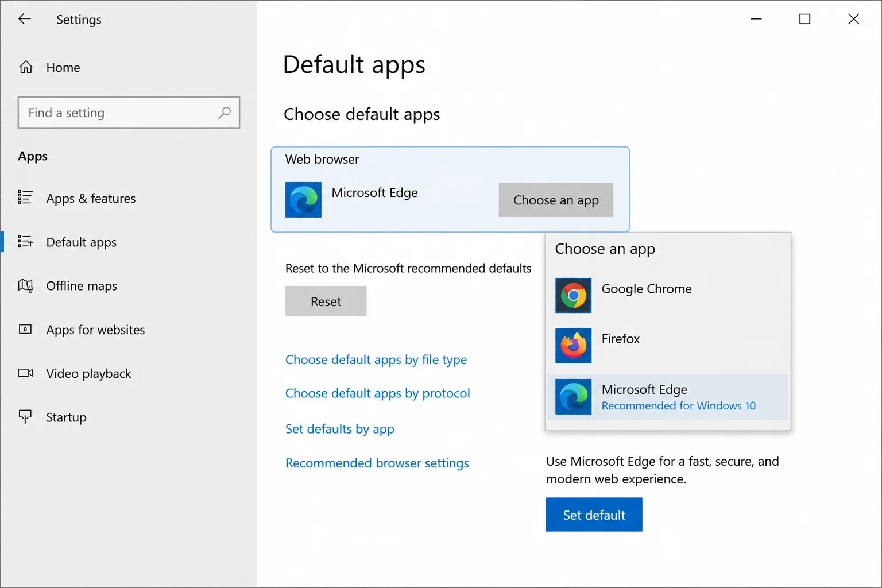Maximize the Settings window
The height and width of the screenshot is (588, 882).
[x=805, y=19]
